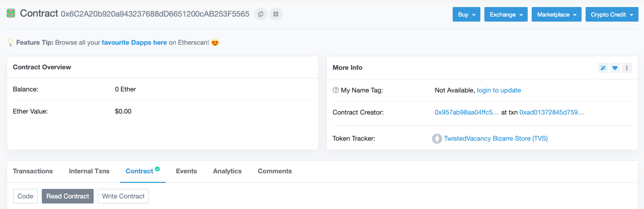Click the My Name Tag help icon
Image resolution: width=644 pixels, height=209 pixels.
pos(336,90)
